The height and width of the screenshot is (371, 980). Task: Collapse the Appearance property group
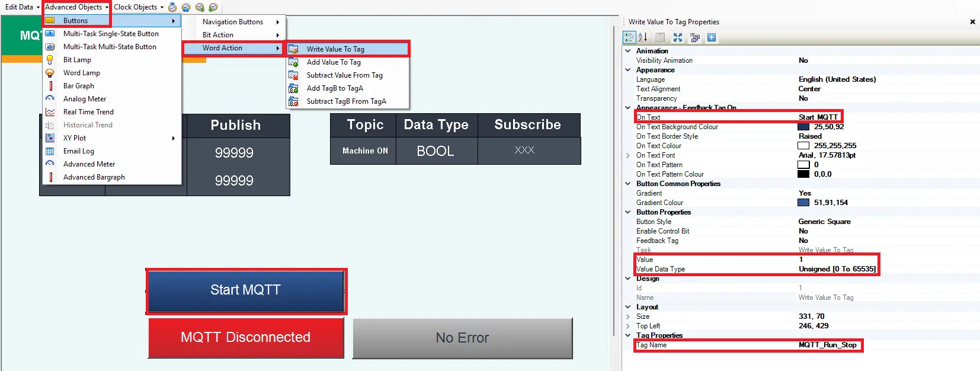628,70
